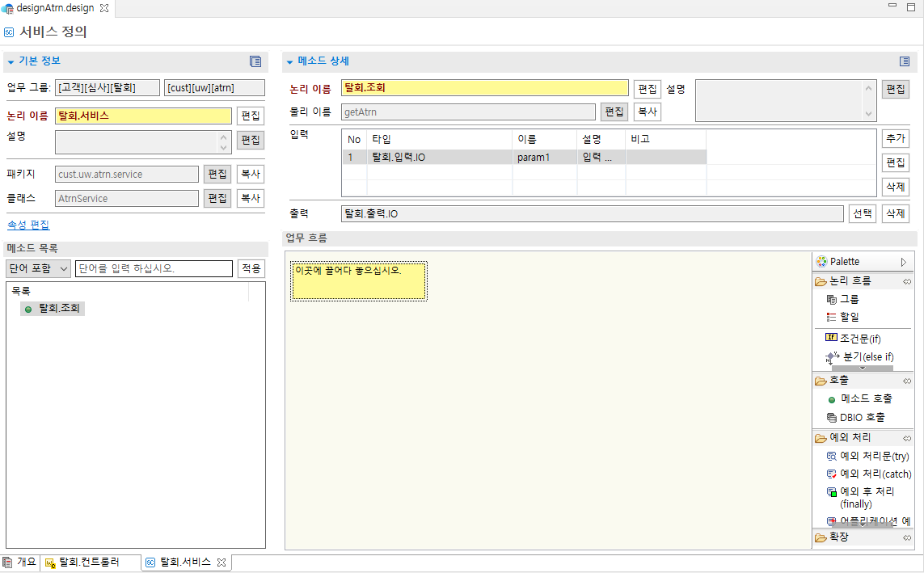Image resolution: width=924 pixels, height=573 pixels.
Task: Click the copy icon beside 기본 정보 header
Action: 255,61
